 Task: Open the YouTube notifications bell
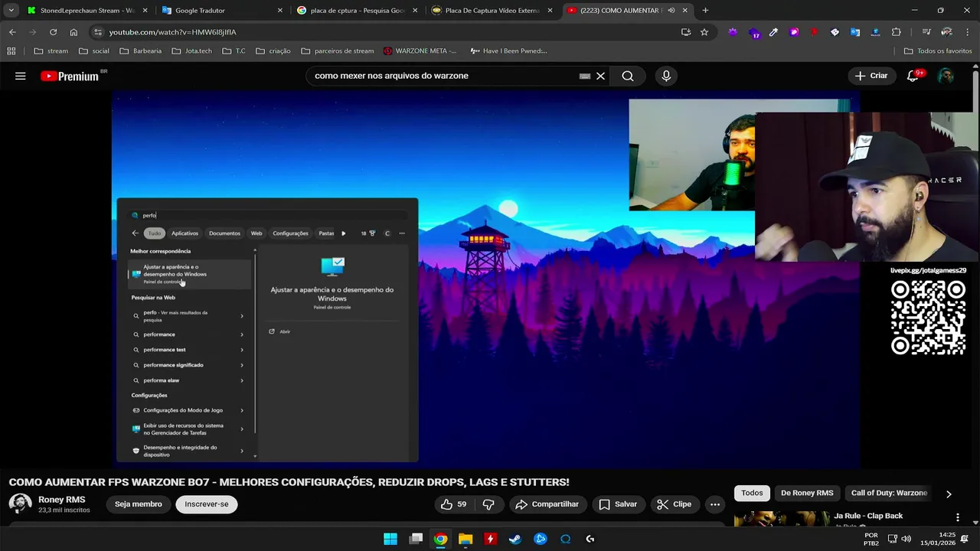[x=913, y=76]
